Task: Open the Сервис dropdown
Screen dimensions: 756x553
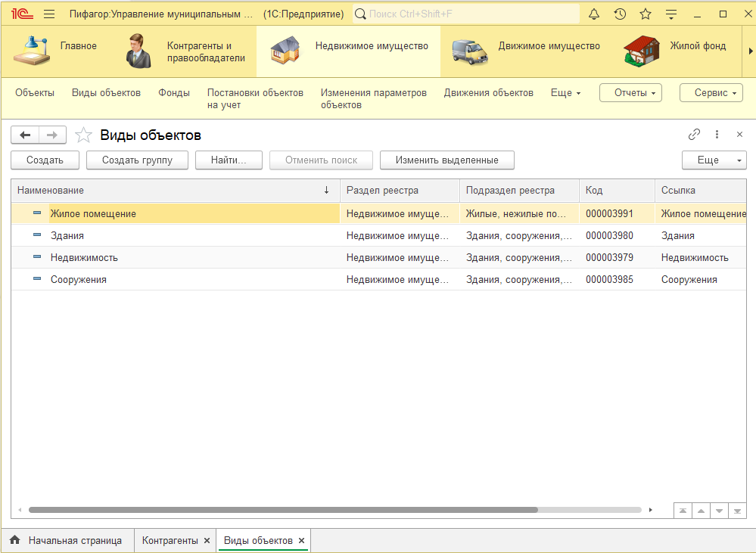Action: [x=711, y=92]
